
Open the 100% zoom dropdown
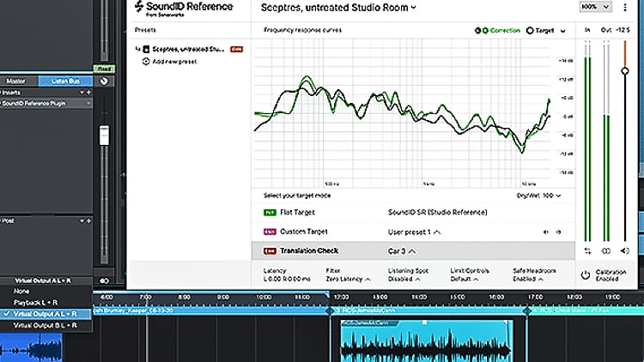(595, 7)
